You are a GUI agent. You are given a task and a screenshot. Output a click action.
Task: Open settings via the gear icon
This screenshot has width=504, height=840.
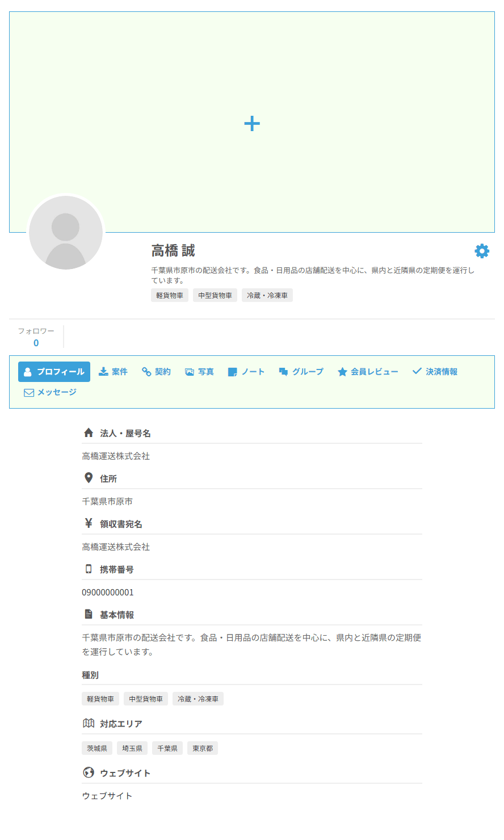482,251
